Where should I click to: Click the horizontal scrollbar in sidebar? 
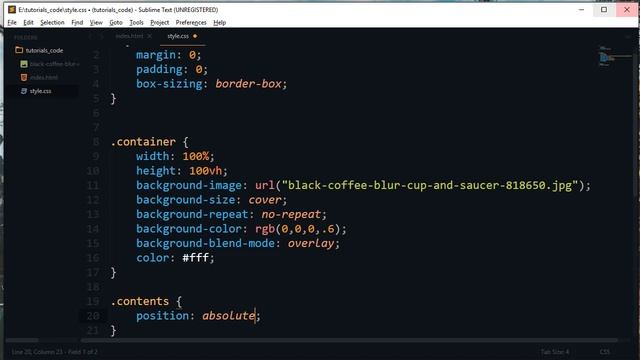pyautogui.click(x=22, y=340)
